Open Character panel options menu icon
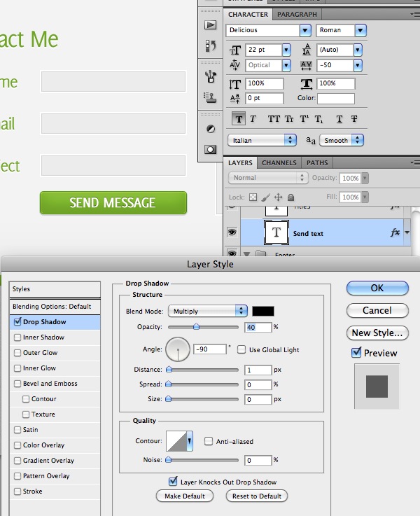 pos(415,14)
